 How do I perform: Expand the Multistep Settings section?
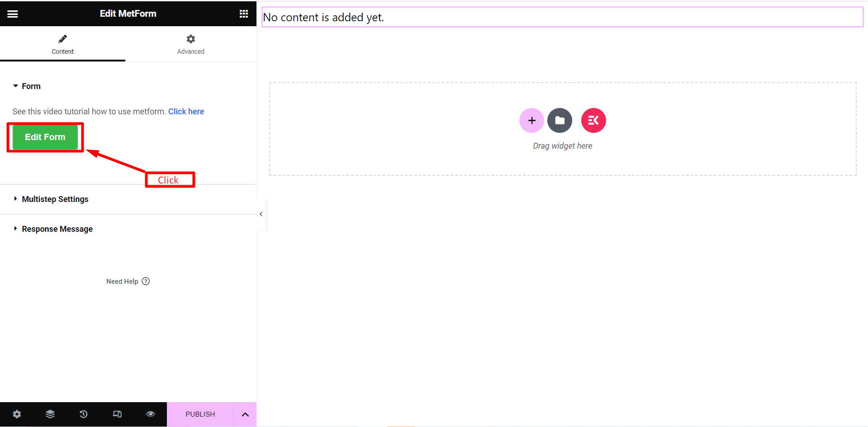click(51, 199)
